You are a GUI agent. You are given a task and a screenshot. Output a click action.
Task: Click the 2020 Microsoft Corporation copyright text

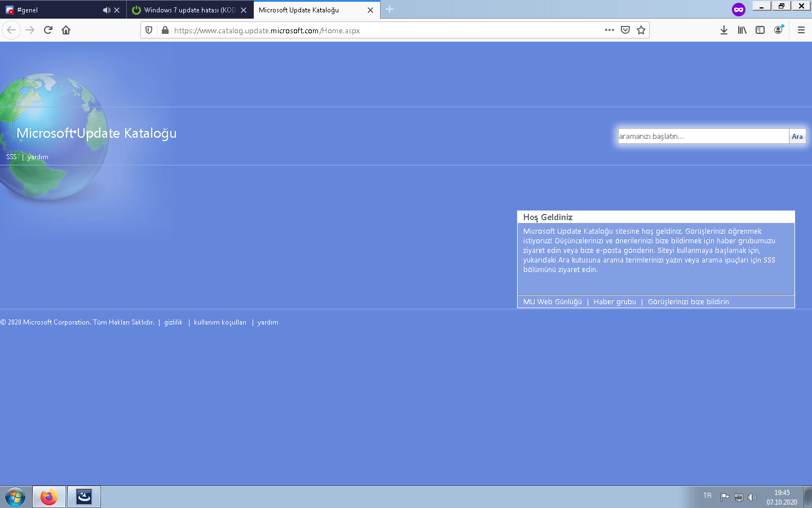pos(77,322)
